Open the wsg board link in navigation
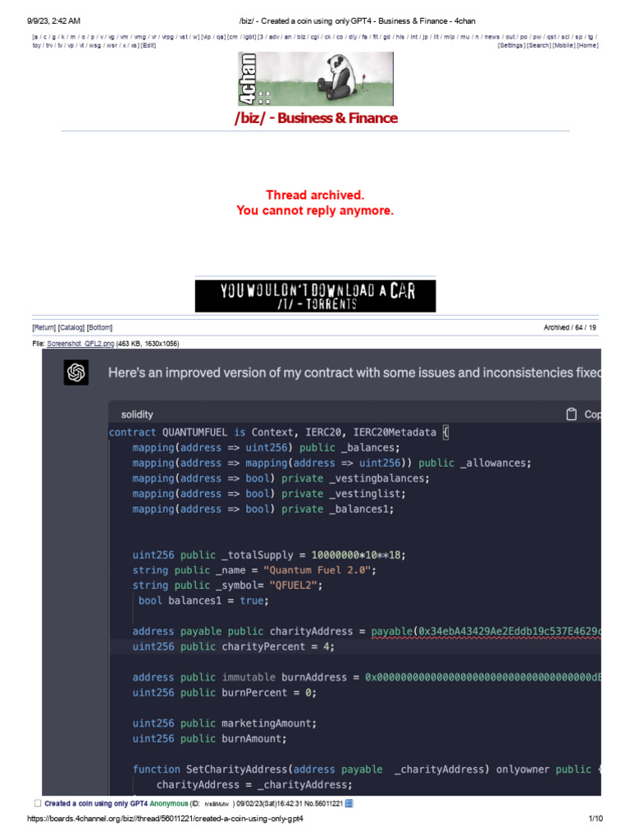 tap(95, 46)
